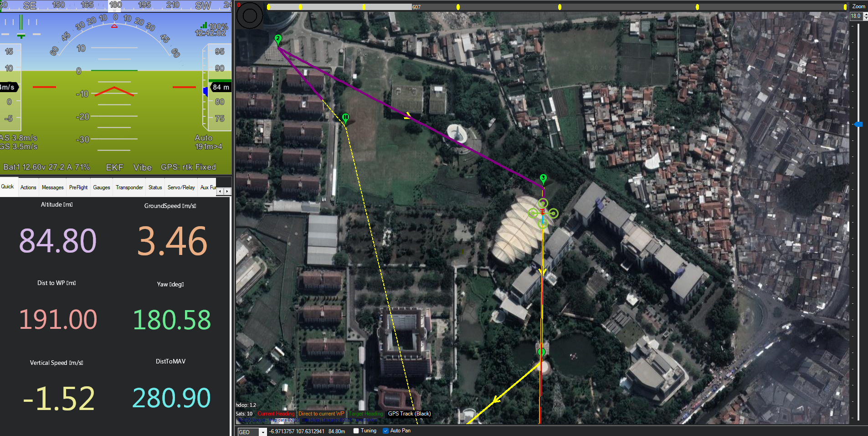Viewport: 868px width, 436px height.
Task: Open the Gauges tab
Action: [101, 187]
